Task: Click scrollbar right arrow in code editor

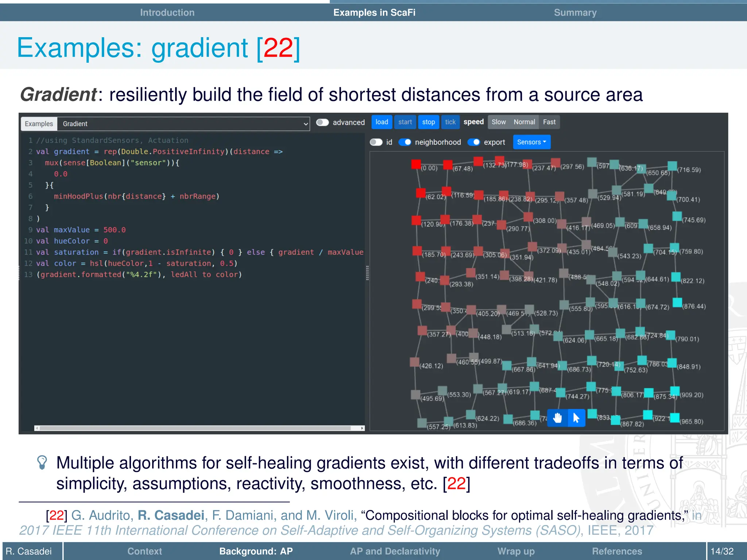Action: [x=362, y=428]
